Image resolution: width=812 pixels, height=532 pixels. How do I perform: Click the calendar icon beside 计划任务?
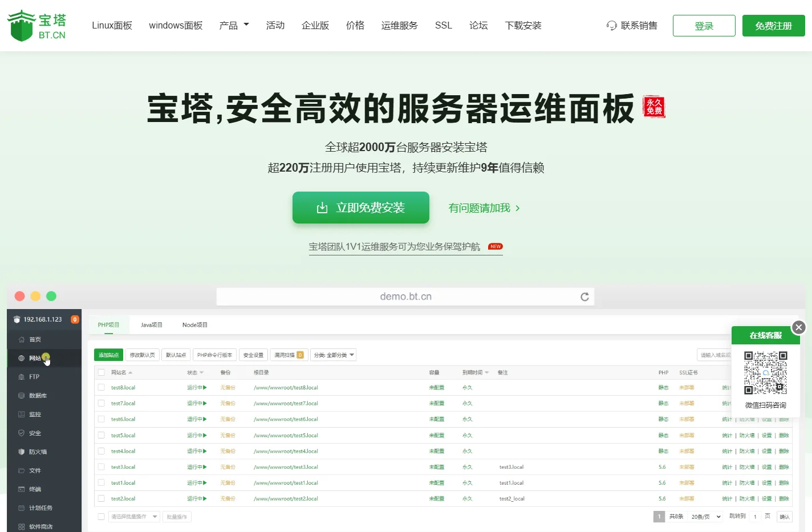[21, 508]
